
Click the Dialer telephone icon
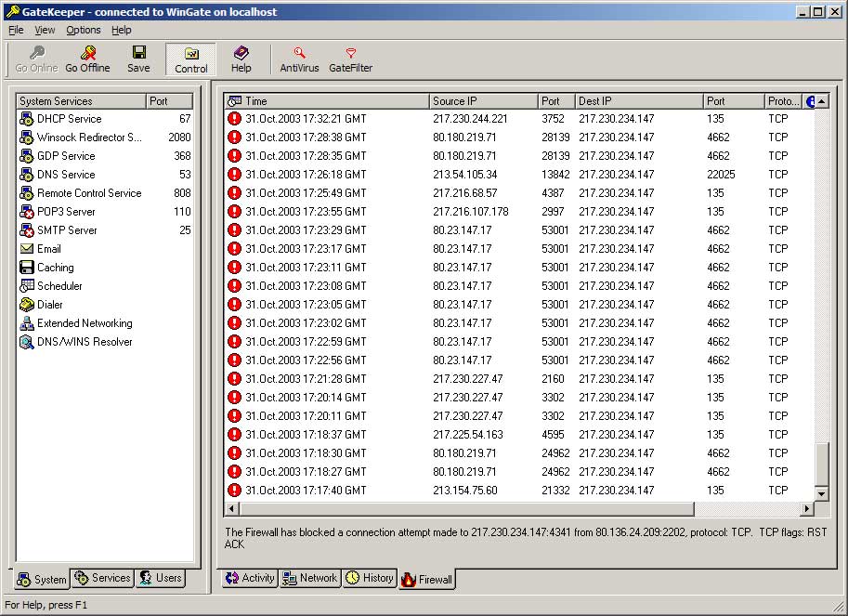[x=27, y=305]
